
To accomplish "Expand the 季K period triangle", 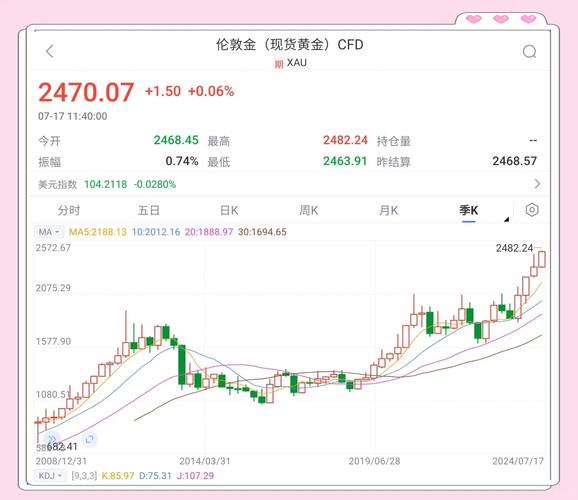I will (506, 219).
